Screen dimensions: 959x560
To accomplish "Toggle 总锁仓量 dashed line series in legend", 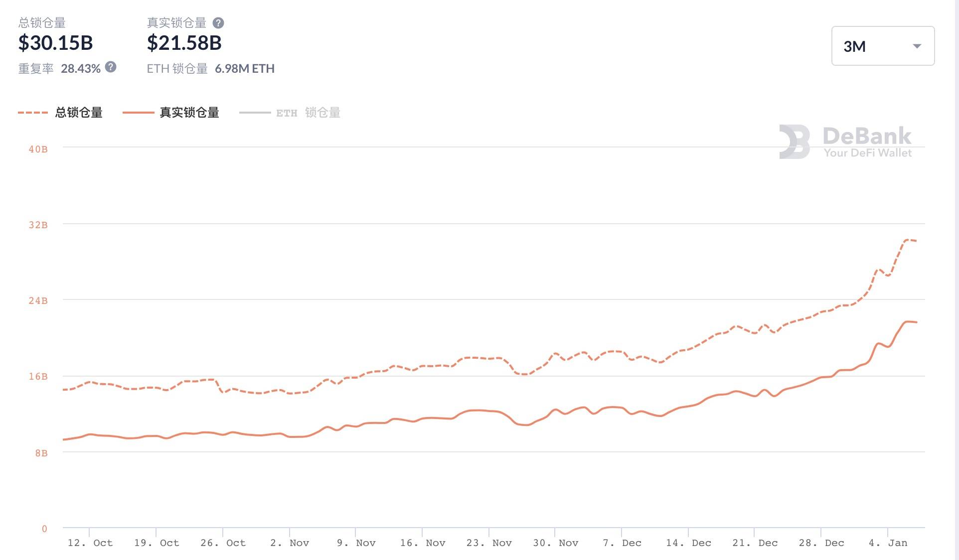I will tap(79, 113).
